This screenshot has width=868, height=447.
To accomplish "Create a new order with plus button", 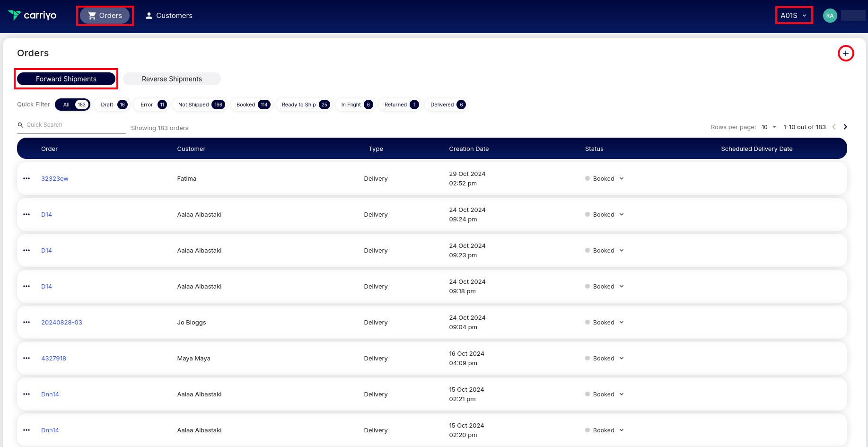I will coord(846,53).
